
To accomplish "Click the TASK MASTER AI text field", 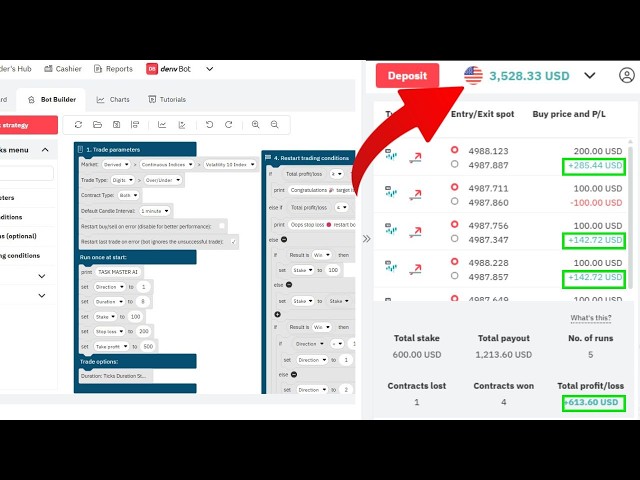I will pos(118,272).
